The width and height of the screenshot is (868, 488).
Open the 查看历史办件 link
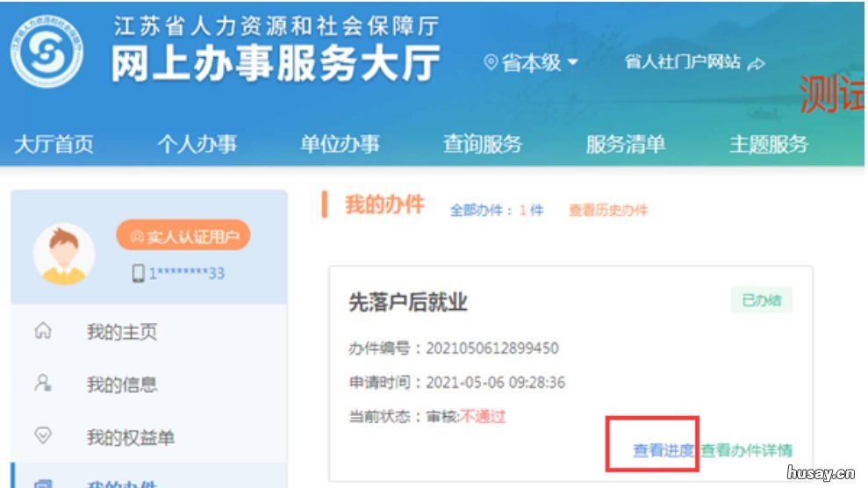click(x=608, y=211)
